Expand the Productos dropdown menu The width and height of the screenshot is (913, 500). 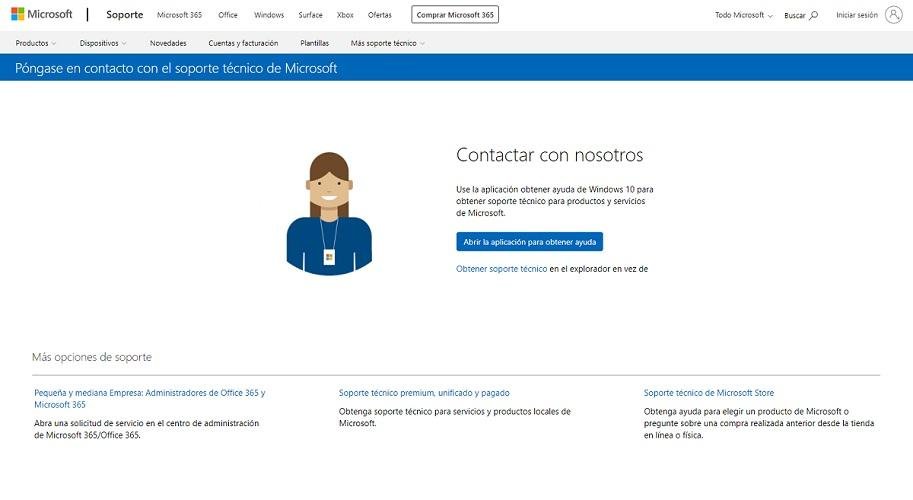pos(36,43)
